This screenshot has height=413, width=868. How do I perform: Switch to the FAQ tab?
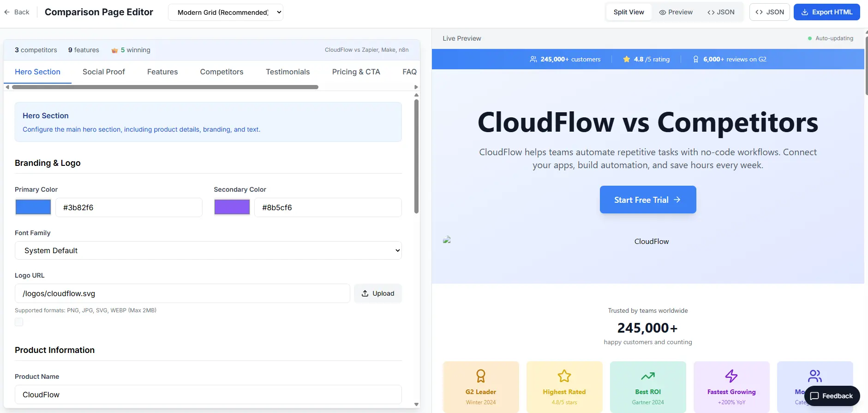409,72
